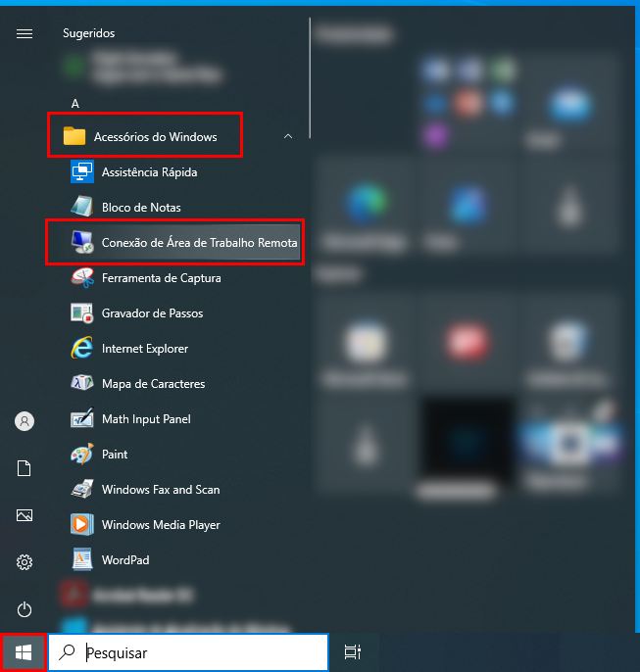Image resolution: width=640 pixels, height=672 pixels.
Task: Open the Power icon in Start sidebar
Action: [x=25, y=609]
